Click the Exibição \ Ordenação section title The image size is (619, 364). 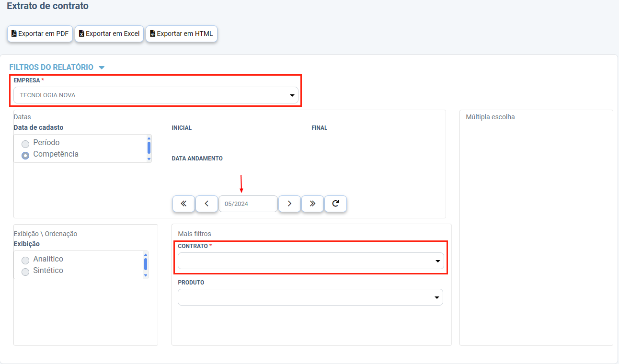46,234
